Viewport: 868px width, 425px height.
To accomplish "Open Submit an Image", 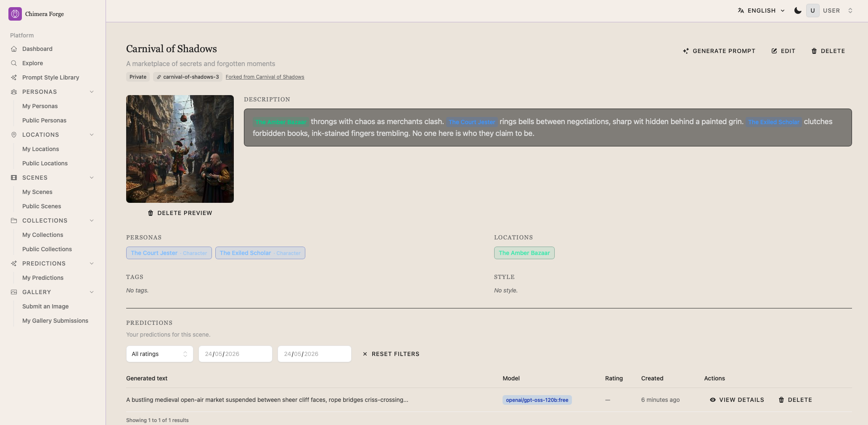I will coord(45,306).
